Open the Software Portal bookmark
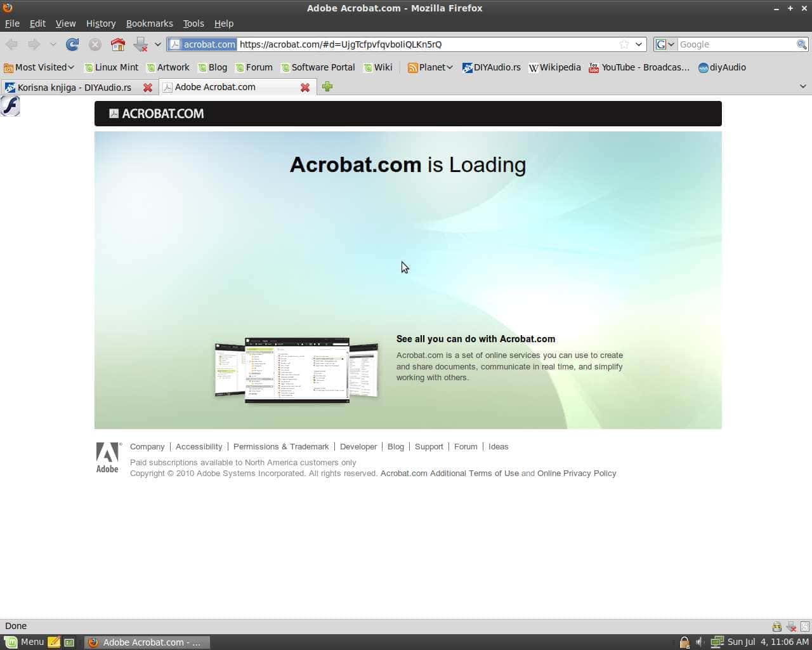Image resolution: width=812 pixels, height=650 pixels. point(318,67)
